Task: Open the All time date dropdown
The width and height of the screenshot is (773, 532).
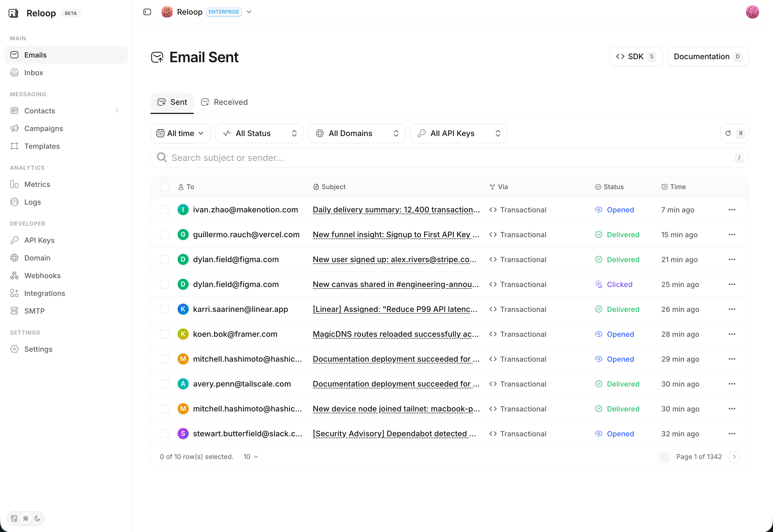Action: point(180,133)
